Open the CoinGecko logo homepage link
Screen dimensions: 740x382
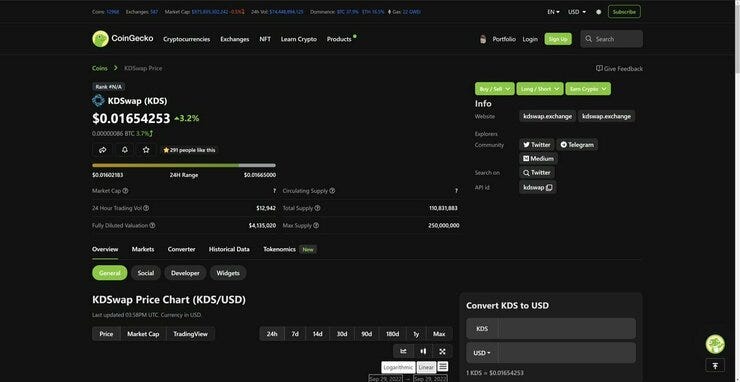pos(123,39)
